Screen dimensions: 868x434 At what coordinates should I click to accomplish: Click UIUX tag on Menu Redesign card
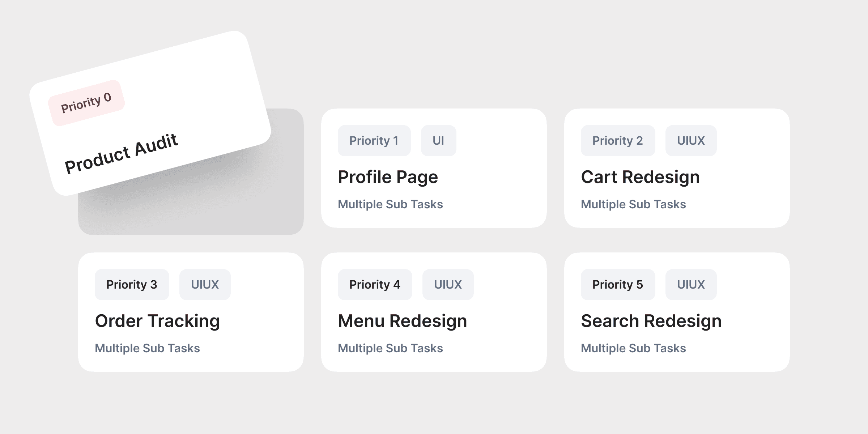pos(448,285)
